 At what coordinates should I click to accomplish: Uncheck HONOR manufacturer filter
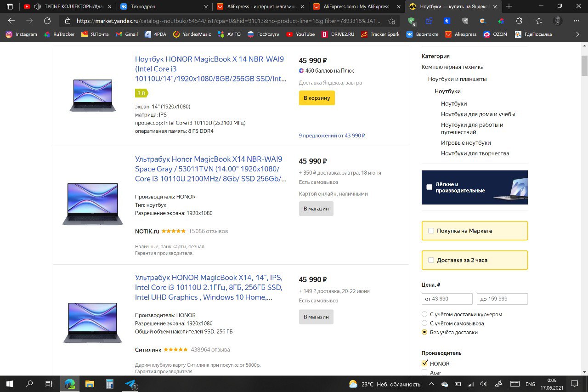[x=424, y=364]
